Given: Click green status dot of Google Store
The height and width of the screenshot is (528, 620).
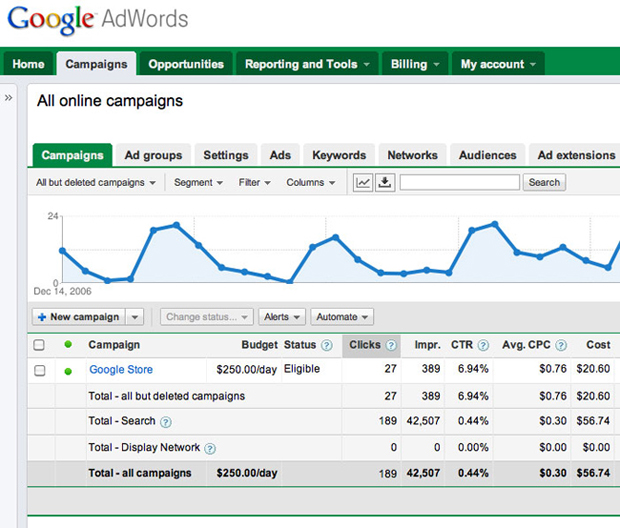Looking at the screenshot, I should tap(68, 371).
